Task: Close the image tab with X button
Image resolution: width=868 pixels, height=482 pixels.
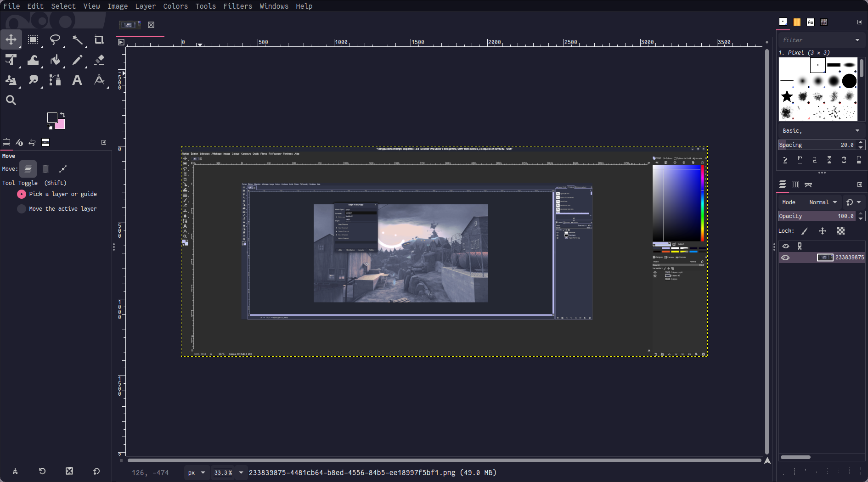Action: (151, 25)
